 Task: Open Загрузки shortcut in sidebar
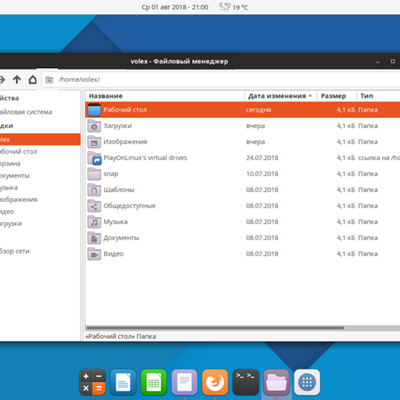point(11,223)
